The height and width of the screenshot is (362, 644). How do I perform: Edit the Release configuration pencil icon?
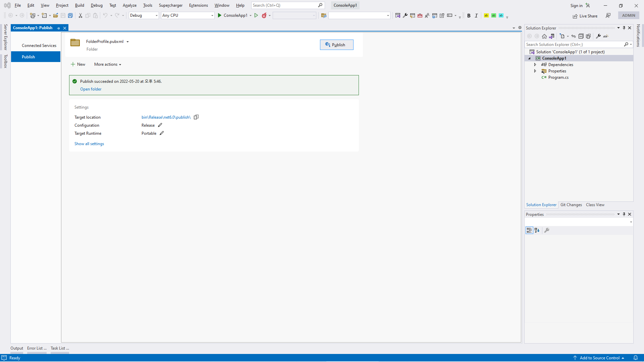(x=160, y=125)
